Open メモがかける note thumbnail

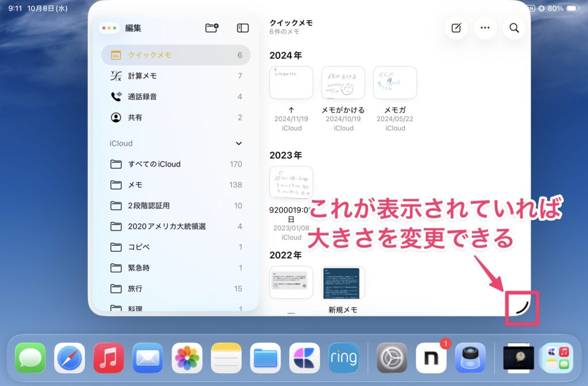click(343, 83)
